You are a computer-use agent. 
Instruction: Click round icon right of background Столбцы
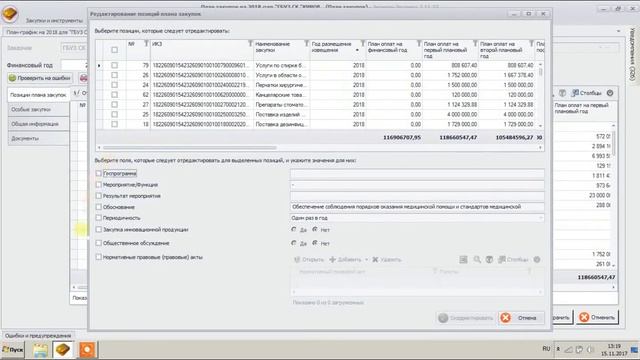tap(610, 93)
